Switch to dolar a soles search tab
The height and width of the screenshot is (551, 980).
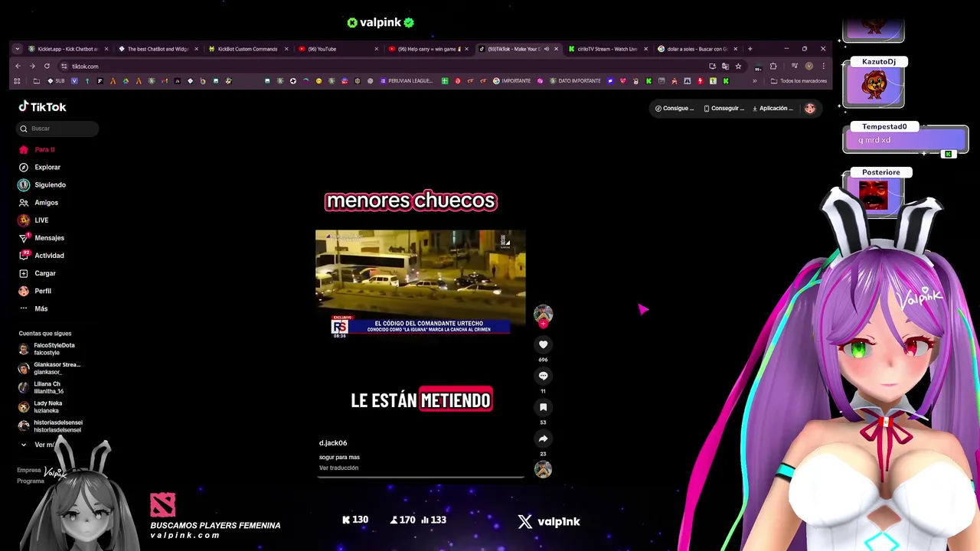[x=697, y=49]
